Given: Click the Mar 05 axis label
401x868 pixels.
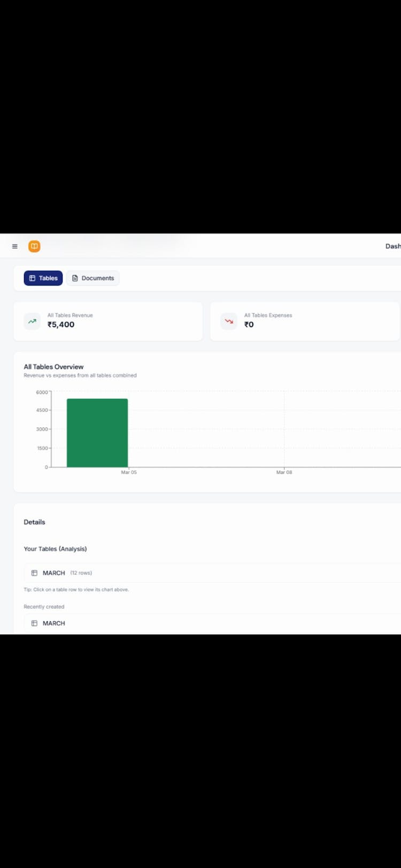Looking at the screenshot, I should tap(129, 472).
